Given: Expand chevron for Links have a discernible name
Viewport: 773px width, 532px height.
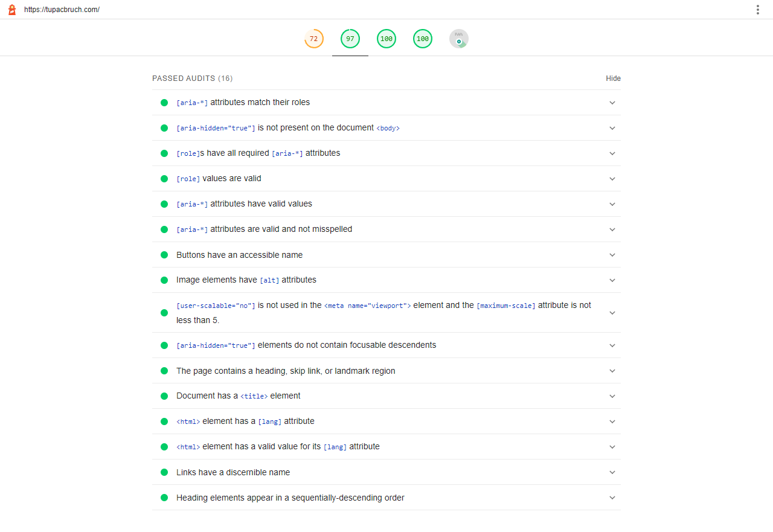Looking at the screenshot, I should coord(612,472).
